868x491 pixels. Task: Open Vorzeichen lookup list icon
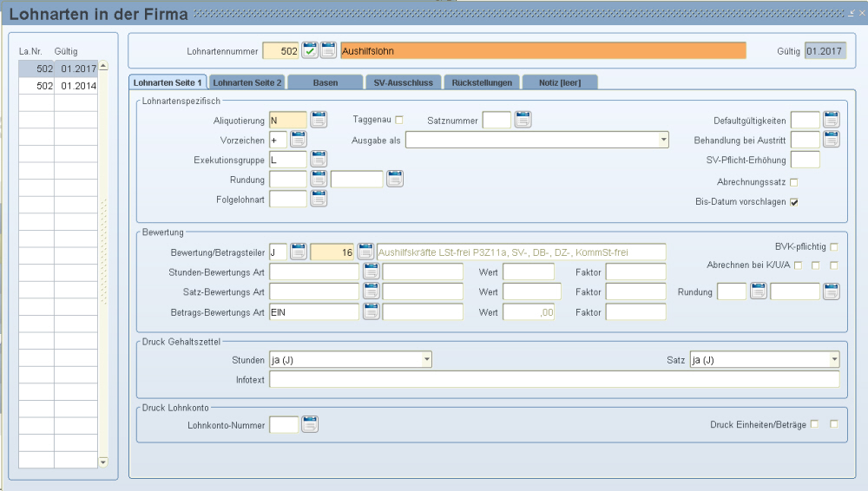pos(299,140)
